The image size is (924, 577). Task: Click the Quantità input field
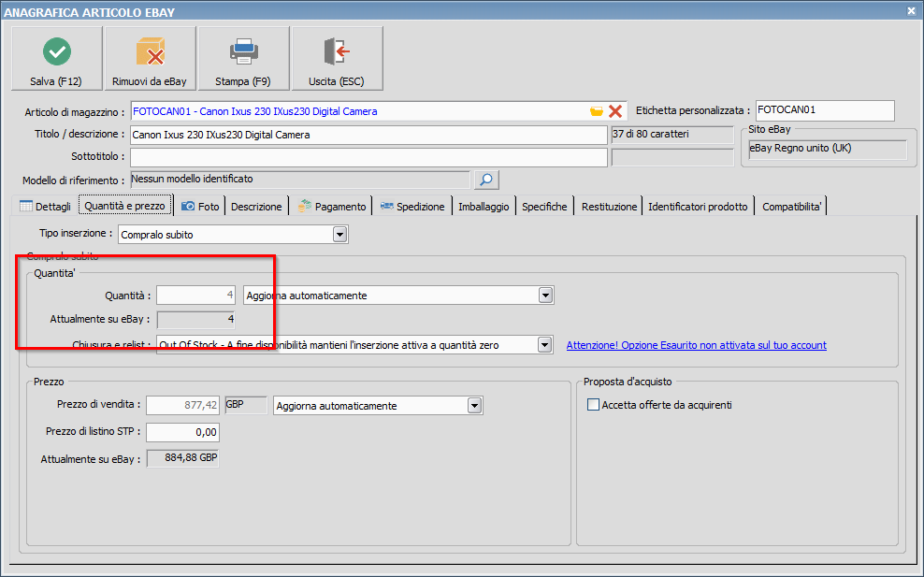point(196,296)
